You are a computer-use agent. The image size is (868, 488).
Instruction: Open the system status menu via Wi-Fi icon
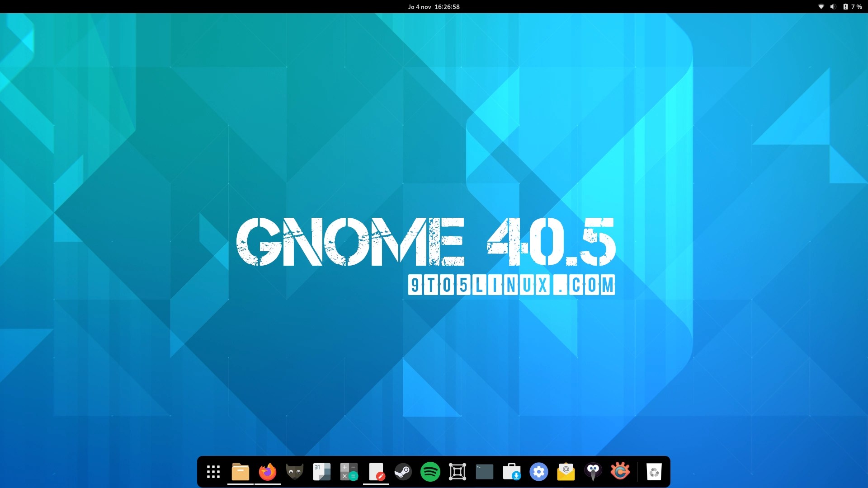pos(821,7)
